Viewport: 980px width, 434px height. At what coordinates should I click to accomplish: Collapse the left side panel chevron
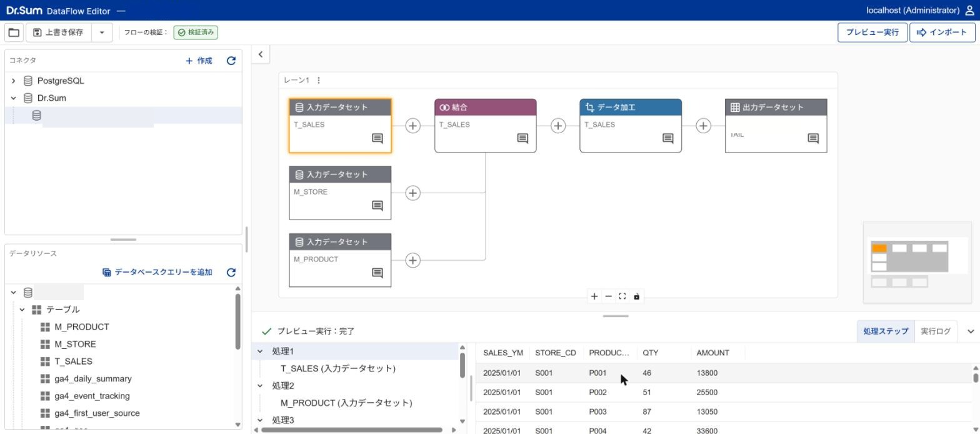[x=261, y=54]
